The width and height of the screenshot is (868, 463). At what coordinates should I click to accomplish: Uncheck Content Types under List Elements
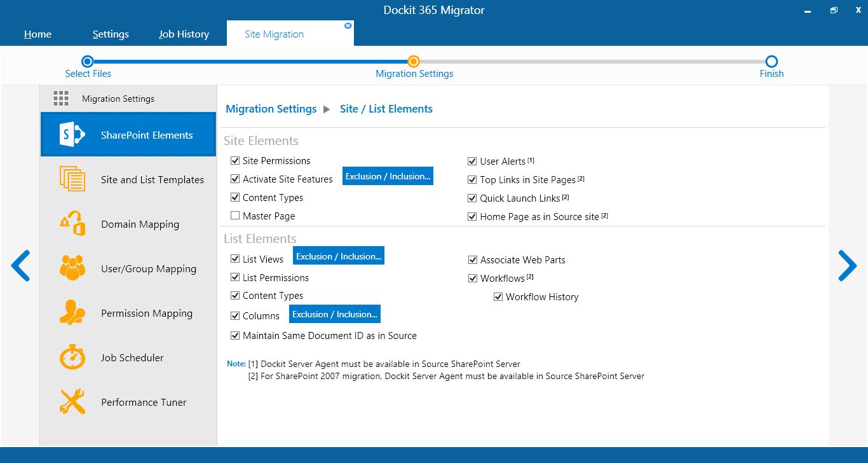(x=235, y=295)
